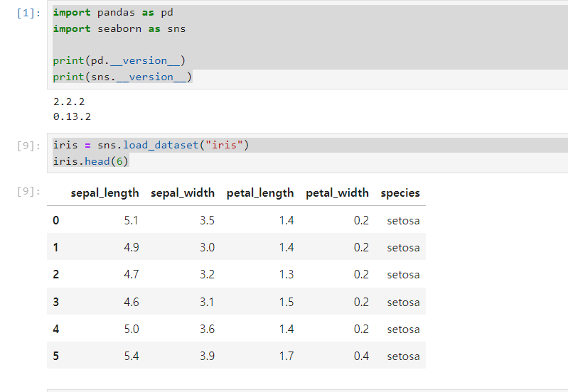Click the setosa species cell in row 0
The height and width of the screenshot is (392, 568).
403,221
